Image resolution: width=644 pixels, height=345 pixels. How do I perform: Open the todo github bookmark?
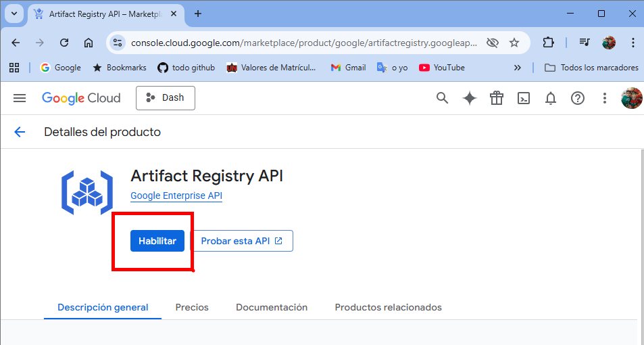pos(186,68)
